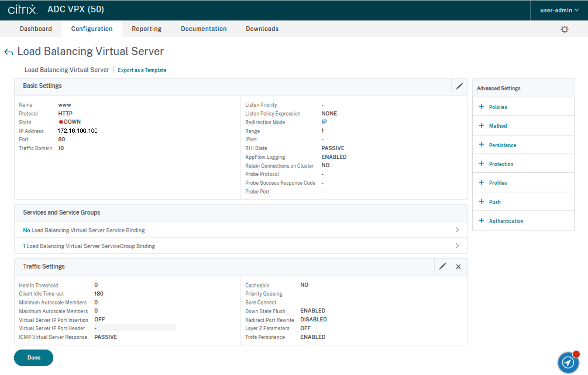Image resolution: width=588 pixels, height=375 pixels.
Task: Open the user-admin account dropdown
Action: [559, 10]
